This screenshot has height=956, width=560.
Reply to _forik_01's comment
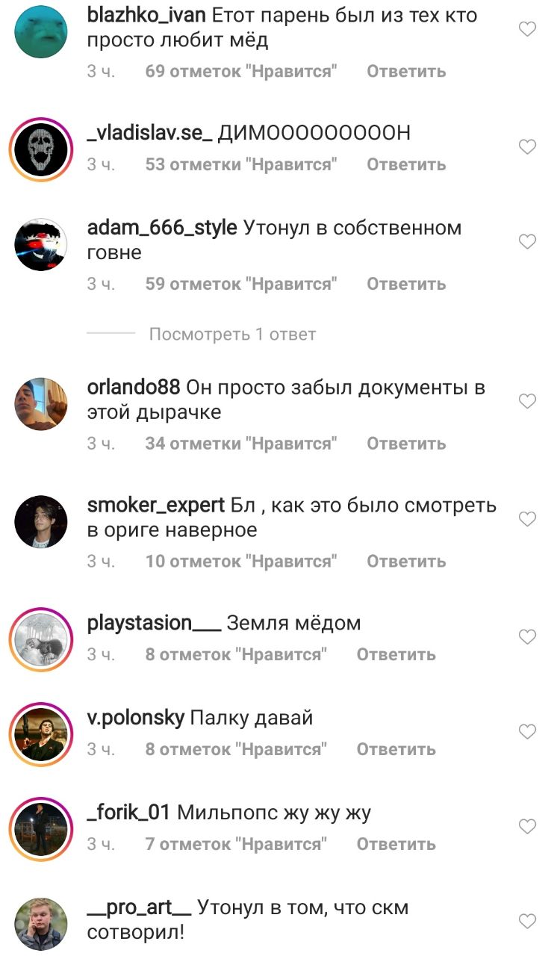tap(396, 843)
